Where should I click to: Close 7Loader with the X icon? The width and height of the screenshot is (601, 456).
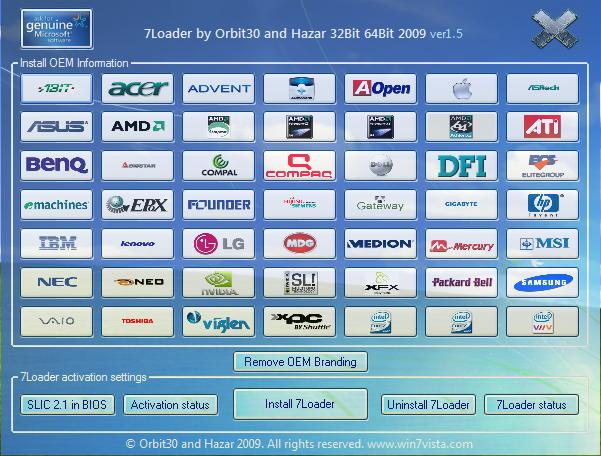555,29
